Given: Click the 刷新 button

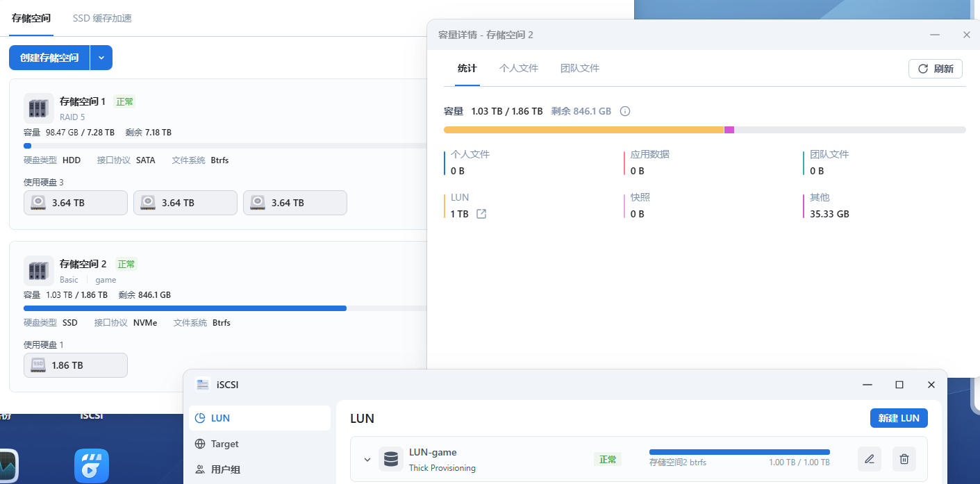Looking at the screenshot, I should [x=936, y=69].
